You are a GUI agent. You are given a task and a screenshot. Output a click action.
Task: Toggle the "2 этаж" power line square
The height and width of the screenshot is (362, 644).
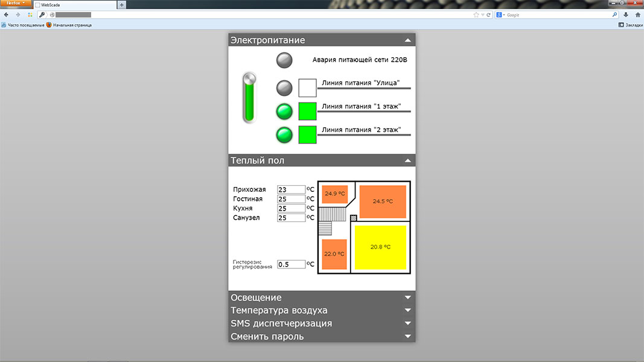pos(307,135)
